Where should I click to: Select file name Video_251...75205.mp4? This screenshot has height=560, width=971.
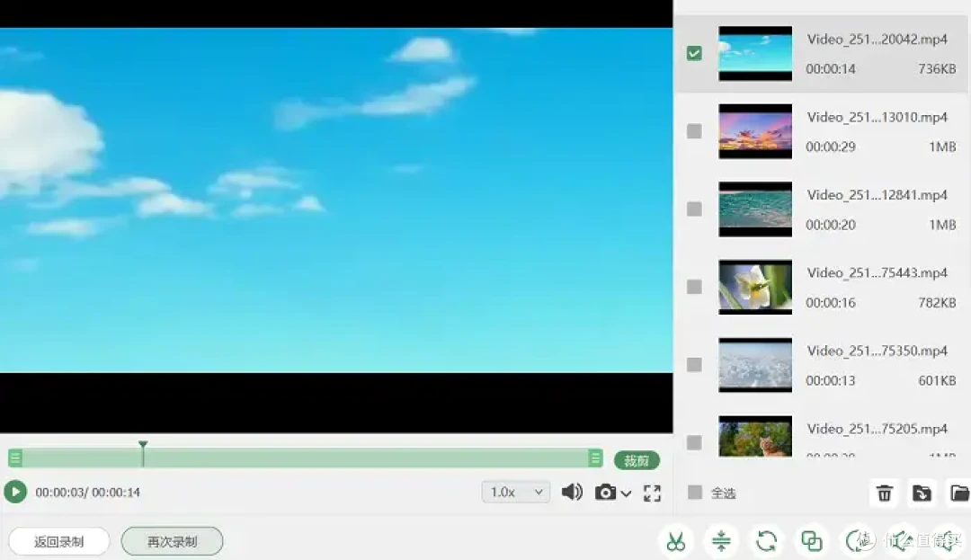tap(877, 429)
